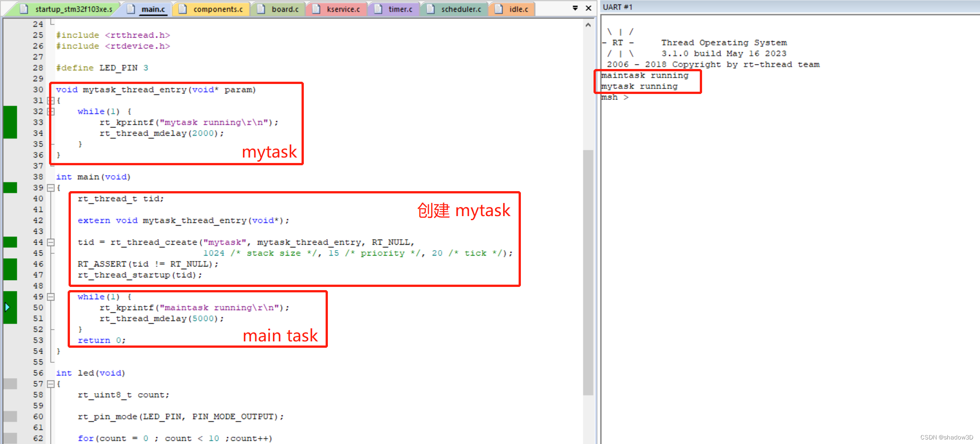Image resolution: width=980 pixels, height=444 pixels.
Task: Click '#include <rtdevice.h>' line
Action: 113,46
